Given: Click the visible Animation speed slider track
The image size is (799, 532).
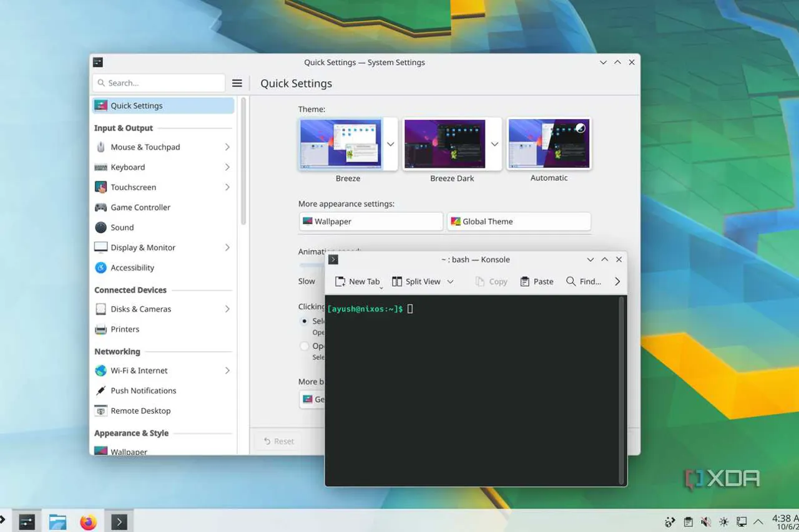Looking at the screenshot, I should coord(311,265).
